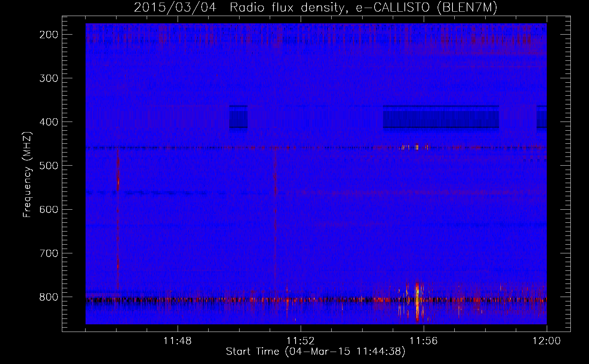Click the '500' frequency tick label

48,166
